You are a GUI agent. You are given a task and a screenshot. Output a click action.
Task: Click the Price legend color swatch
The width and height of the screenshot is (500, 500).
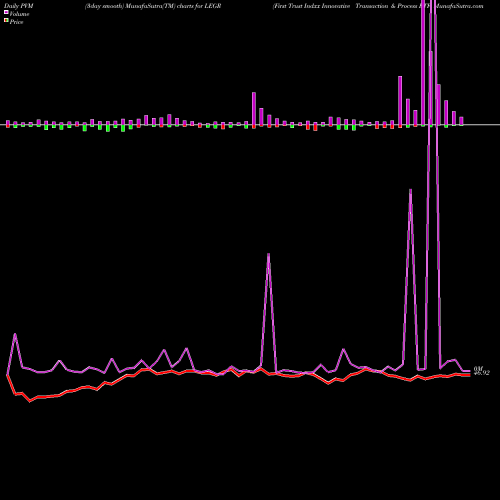(x=6, y=21)
